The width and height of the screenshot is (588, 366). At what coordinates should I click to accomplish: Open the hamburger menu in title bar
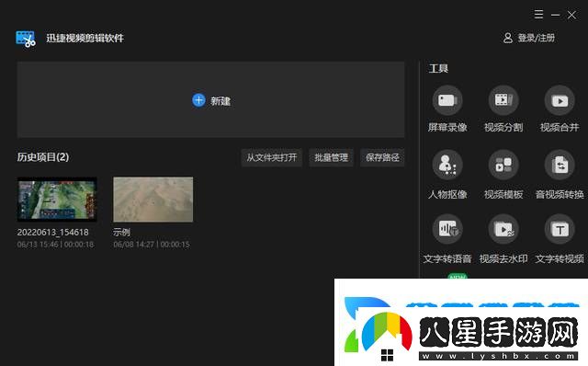pyautogui.click(x=538, y=15)
